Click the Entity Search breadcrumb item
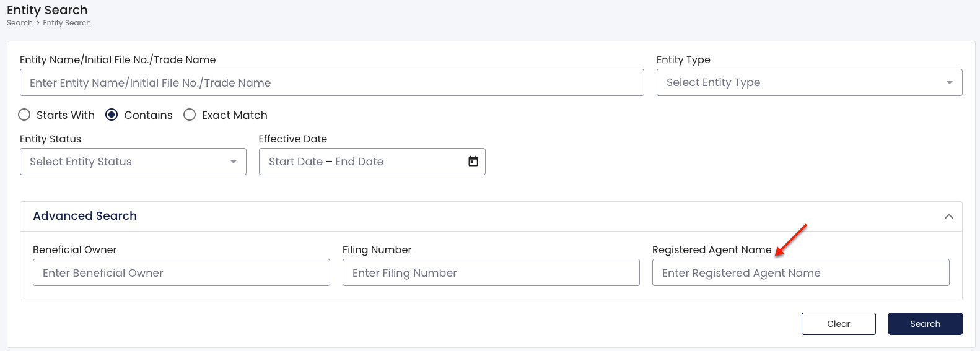980x351 pixels. tap(67, 23)
